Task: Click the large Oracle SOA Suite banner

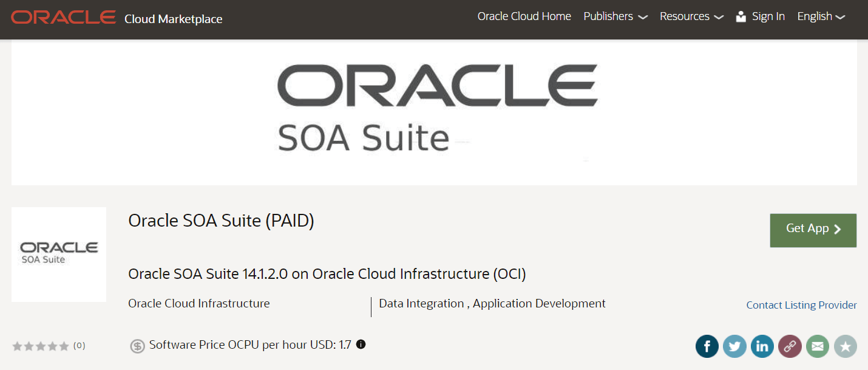Action: point(434,112)
